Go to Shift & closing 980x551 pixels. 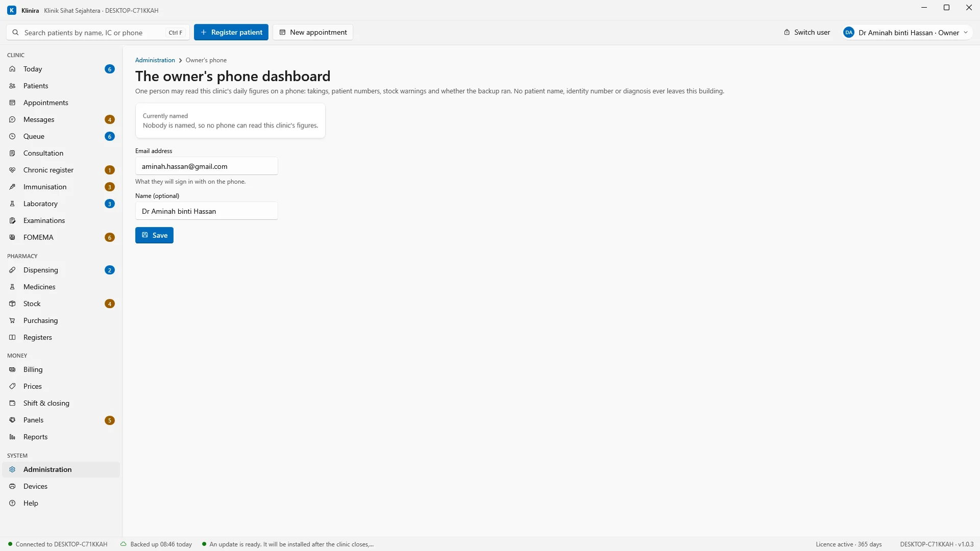click(x=61, y=403)
